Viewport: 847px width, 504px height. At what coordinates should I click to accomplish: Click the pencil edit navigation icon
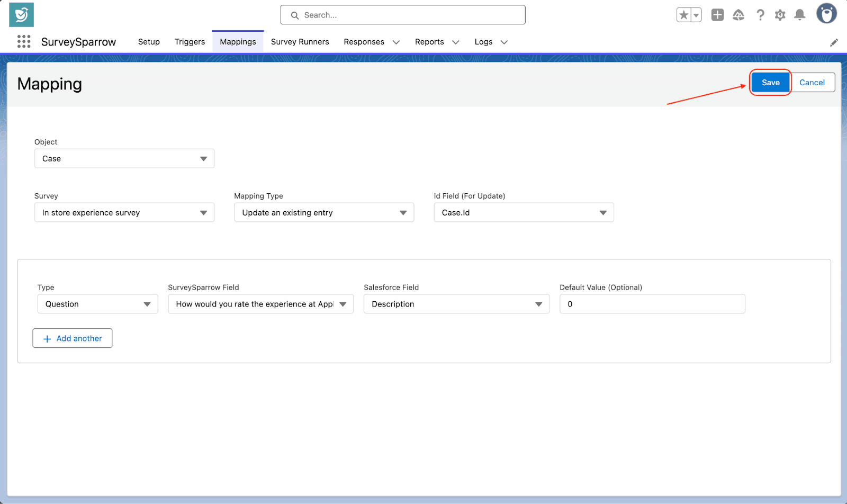click(834, 42)
